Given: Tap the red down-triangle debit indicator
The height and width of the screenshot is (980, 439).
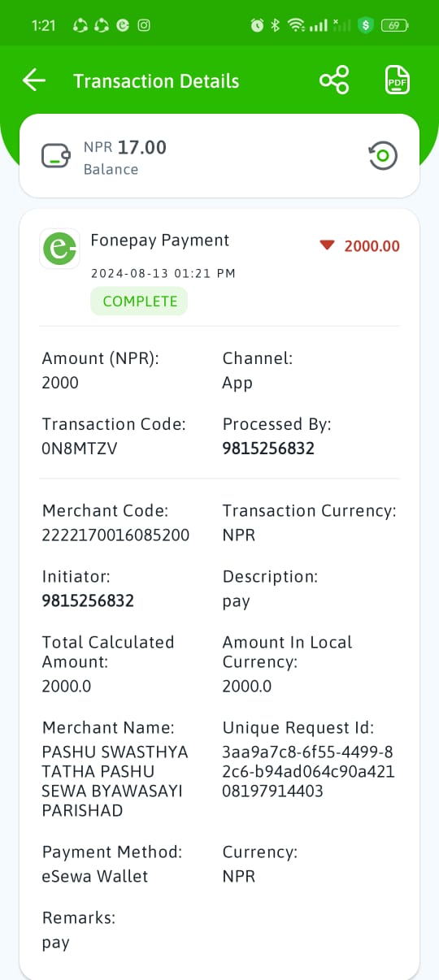Looking at the screenshot, I should (x=327, y=245).
